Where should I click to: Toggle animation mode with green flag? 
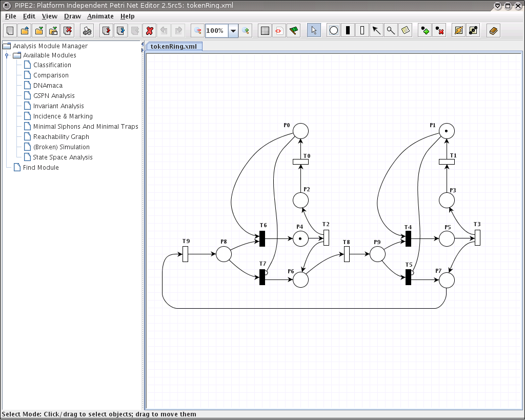pos(293,31)
